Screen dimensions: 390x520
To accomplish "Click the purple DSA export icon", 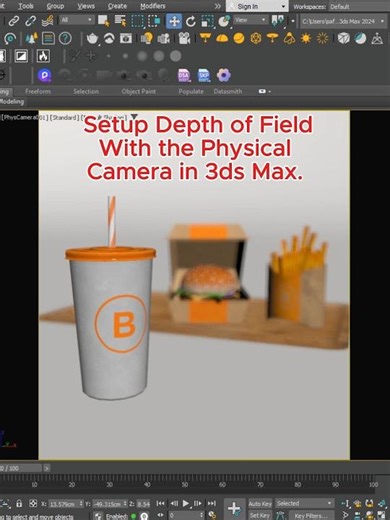I will 184,75.
